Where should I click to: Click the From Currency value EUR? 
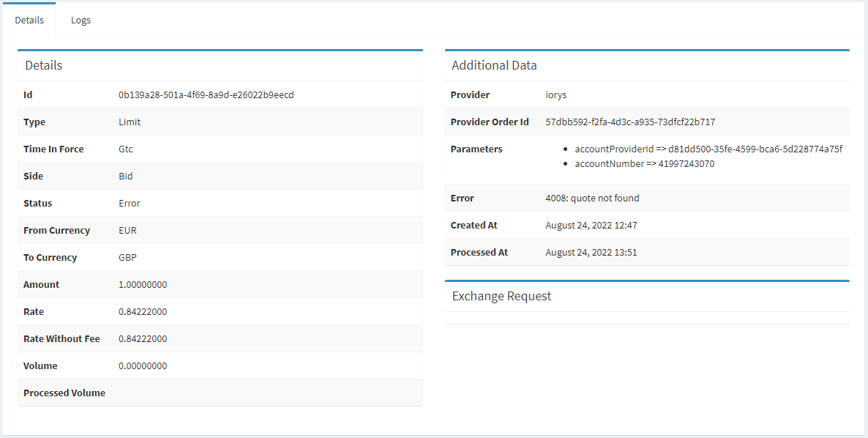(x=127, y=231)
